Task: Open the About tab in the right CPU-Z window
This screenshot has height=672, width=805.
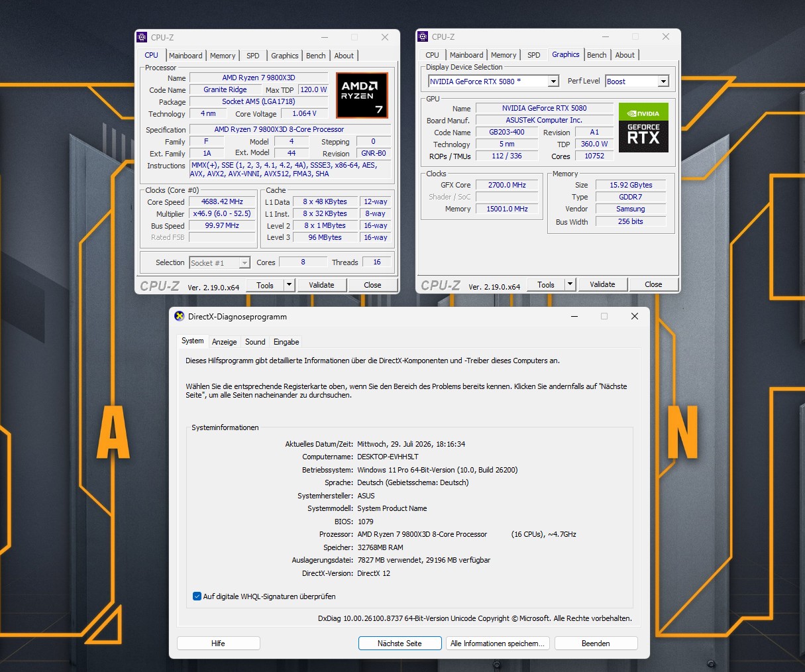Action: tap(625, 55)
